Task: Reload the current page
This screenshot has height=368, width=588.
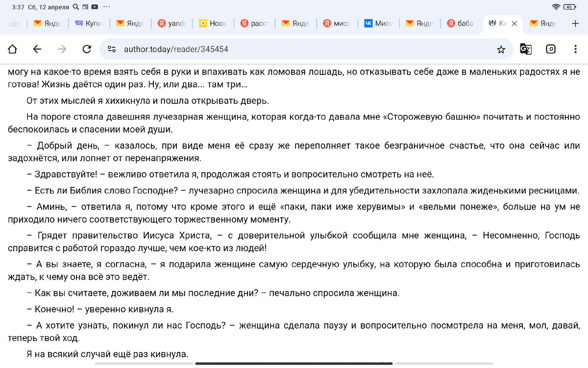Action: [x=87, y=49]
